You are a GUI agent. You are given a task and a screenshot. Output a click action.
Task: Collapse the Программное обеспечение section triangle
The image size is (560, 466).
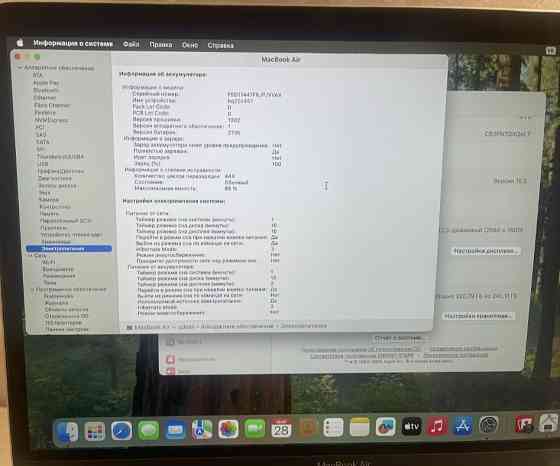(x=32, y=289)
